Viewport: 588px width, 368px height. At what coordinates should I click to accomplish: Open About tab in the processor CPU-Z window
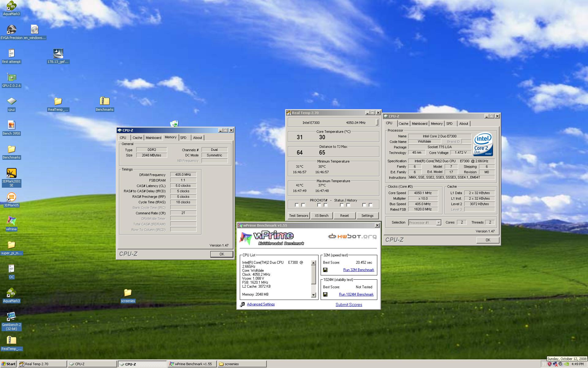[x=463, y=124]
